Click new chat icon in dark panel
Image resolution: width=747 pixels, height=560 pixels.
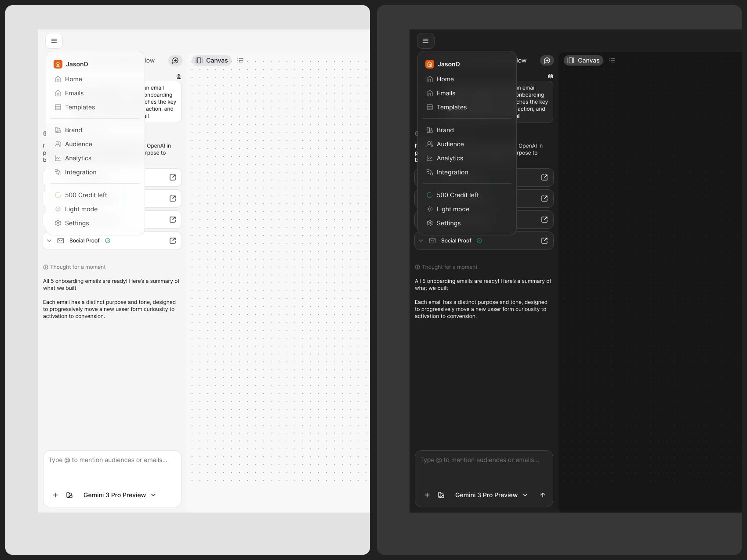pos(547,61)
